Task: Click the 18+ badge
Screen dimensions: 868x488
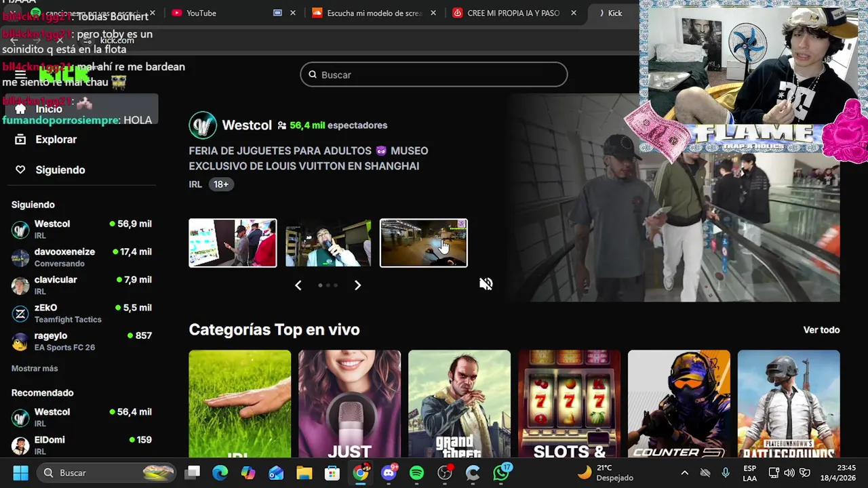Action: [x=221, y=184]
